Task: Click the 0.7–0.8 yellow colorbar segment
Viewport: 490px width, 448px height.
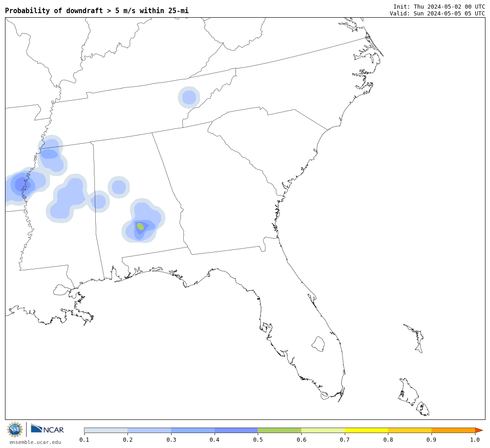Action: click(367, 430)
